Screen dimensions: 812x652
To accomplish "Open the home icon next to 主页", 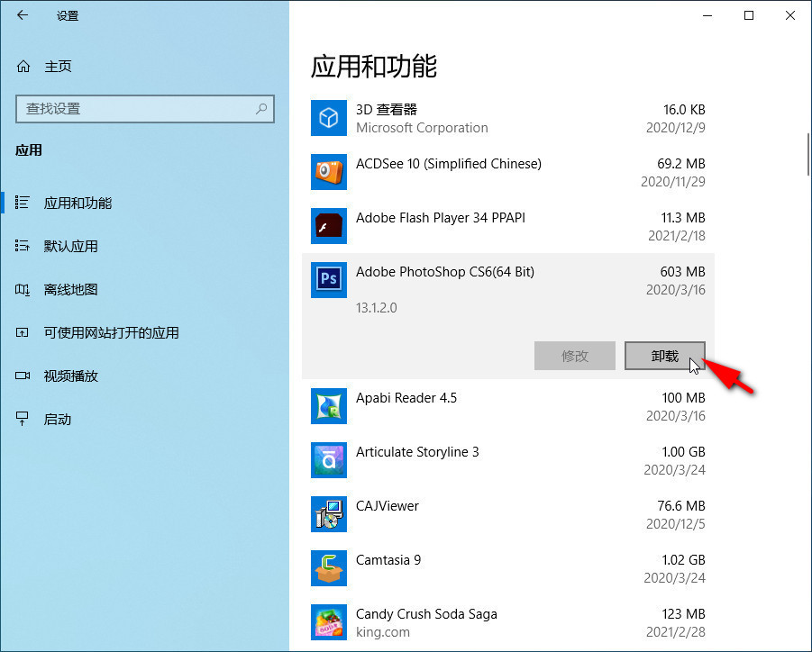I will (23, 67).
